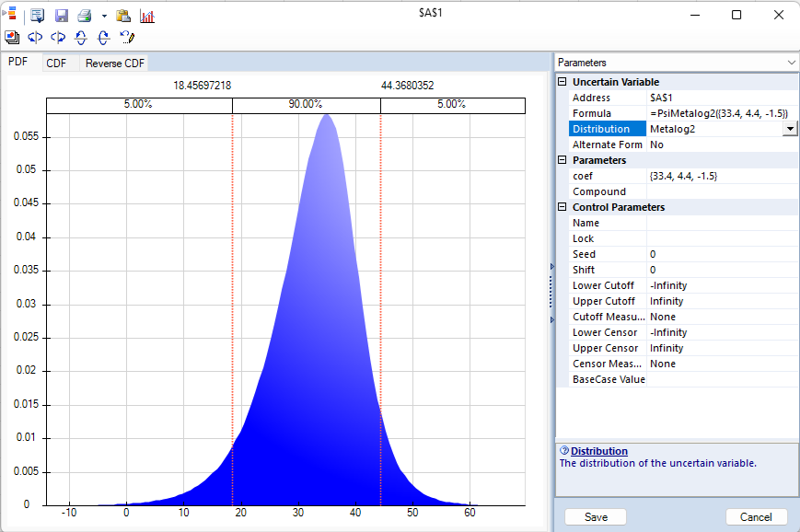
Task: Collapse the Control Parameters section
Action: [x=562, y=207]
